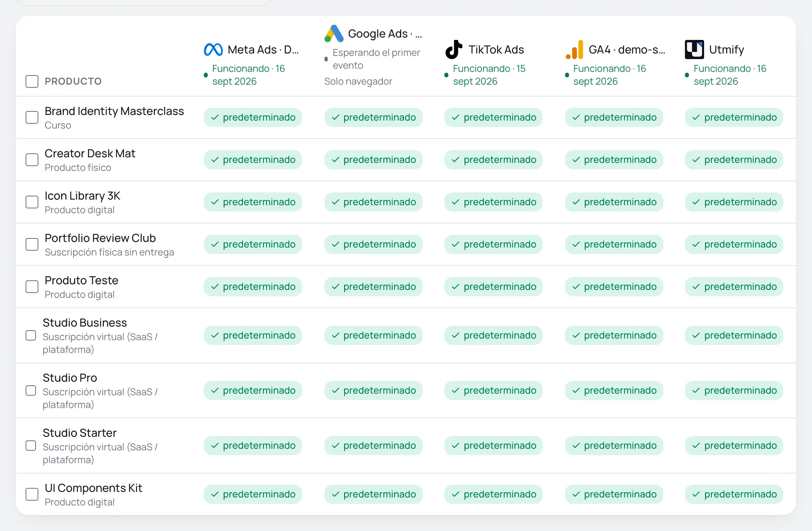Click Google Ads predeterminado for Studio Business
Image resolution: width=812 pixels, height=531 pixels.
(374, 335)
